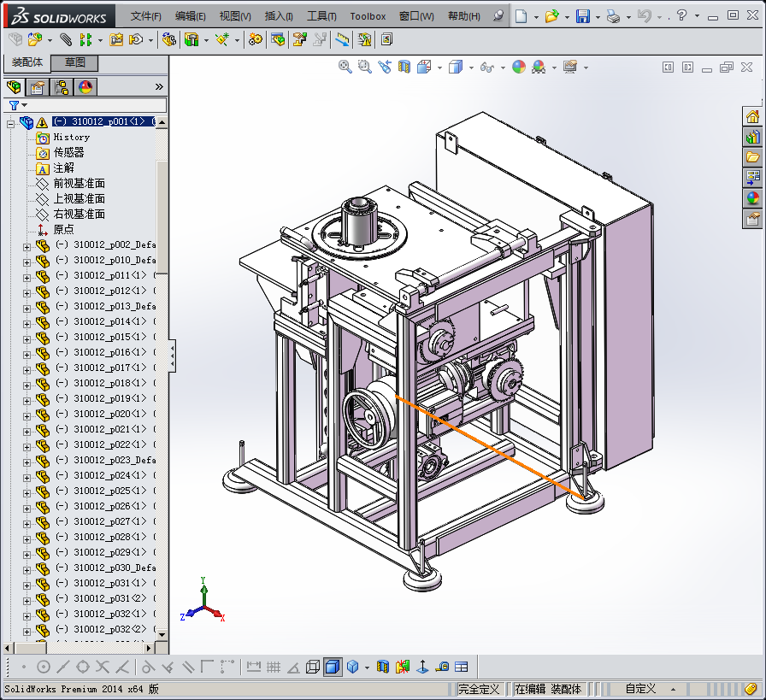Toggle the Wireframe display mode
Viewport: 766px width, 700px height.
pos(313,667)
